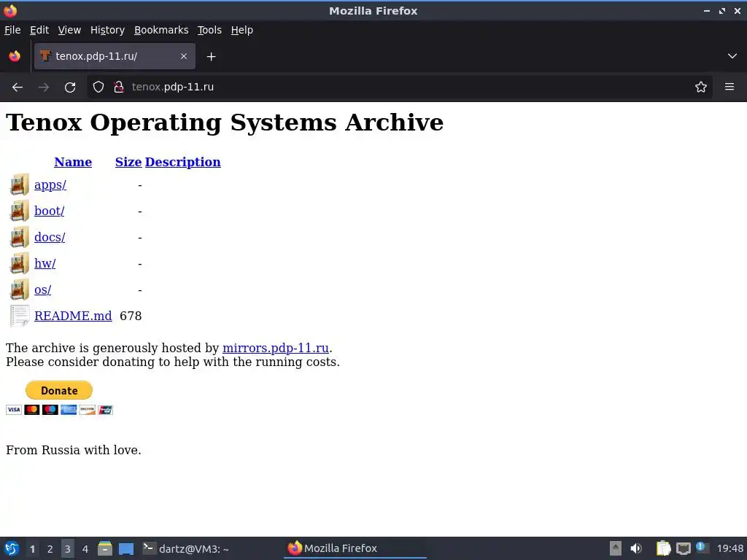Open the README.md file link
Image resolution: width=747 pixels, height=560 pixels.
click(x=73, y=316)
